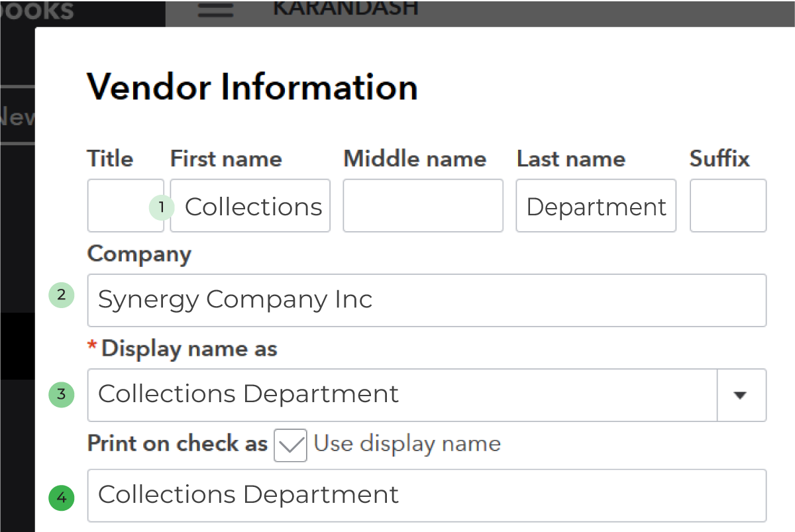This screenshot has height=532, width=795.
Task: Click the step 1 annotation badge
Action: tap(161, 207)
